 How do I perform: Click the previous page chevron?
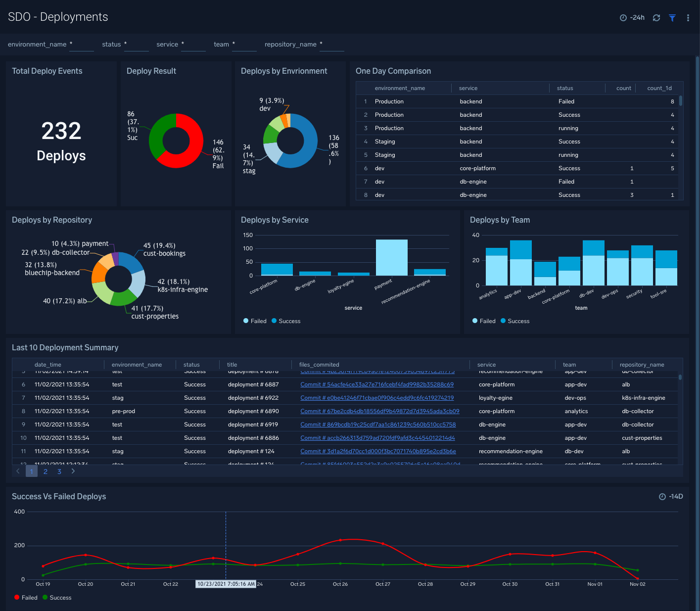[x=18, y=471]
